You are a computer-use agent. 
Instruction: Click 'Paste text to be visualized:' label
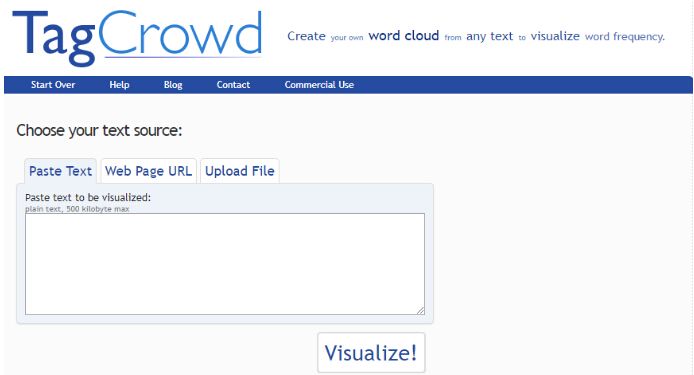[x=88, y=197]
